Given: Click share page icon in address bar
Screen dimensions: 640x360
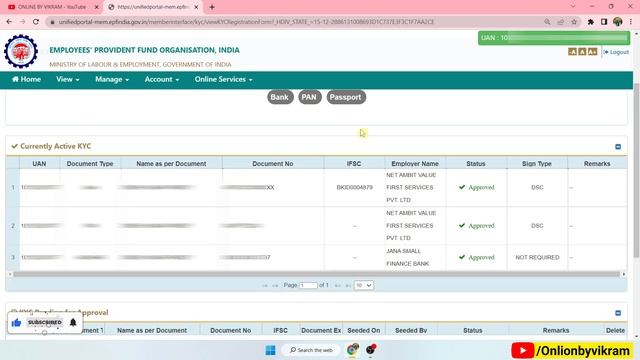Looking at the screenshot, I should [560, 22].
